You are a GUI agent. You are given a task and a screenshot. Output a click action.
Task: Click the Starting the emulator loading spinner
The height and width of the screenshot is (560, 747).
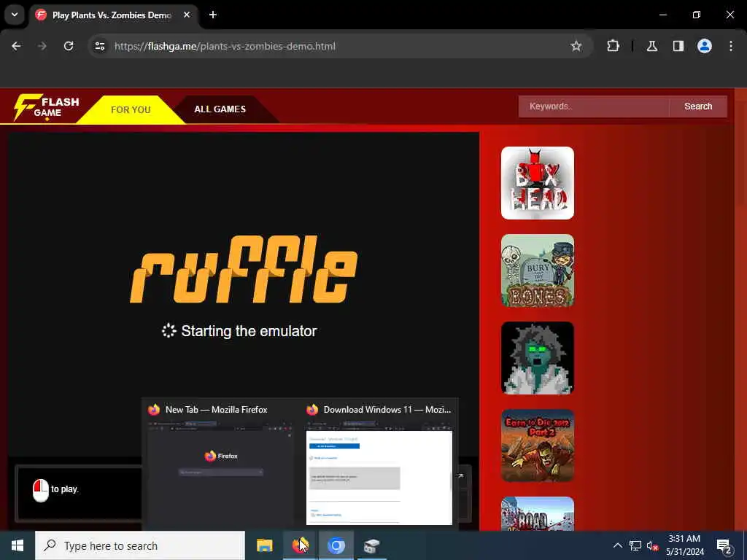tap(169, 330)
